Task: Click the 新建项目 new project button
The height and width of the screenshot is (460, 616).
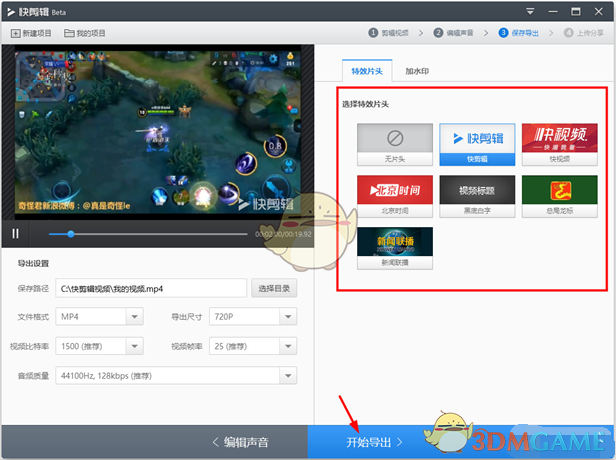Action: point(31,33)
